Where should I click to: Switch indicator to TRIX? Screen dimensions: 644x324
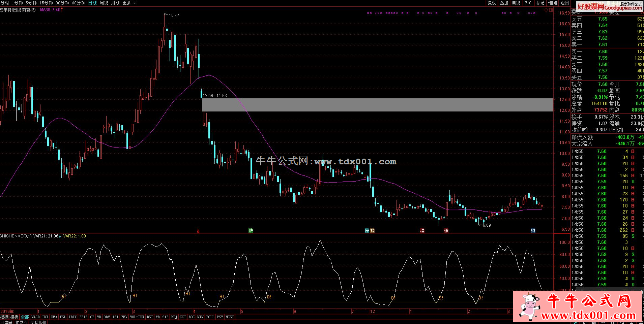73,317
